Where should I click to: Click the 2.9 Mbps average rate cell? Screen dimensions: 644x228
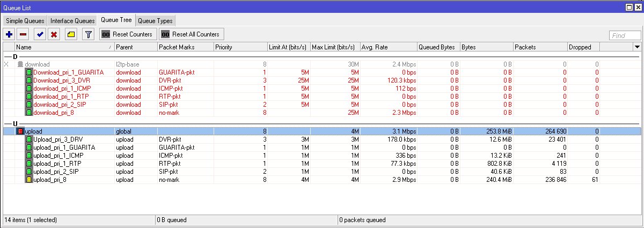pyautogui.click(x=404, y=180)
